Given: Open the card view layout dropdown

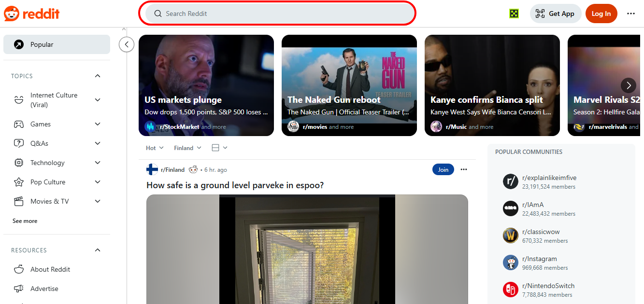Looking at the screenshot, I should click(x=219, y=148).
